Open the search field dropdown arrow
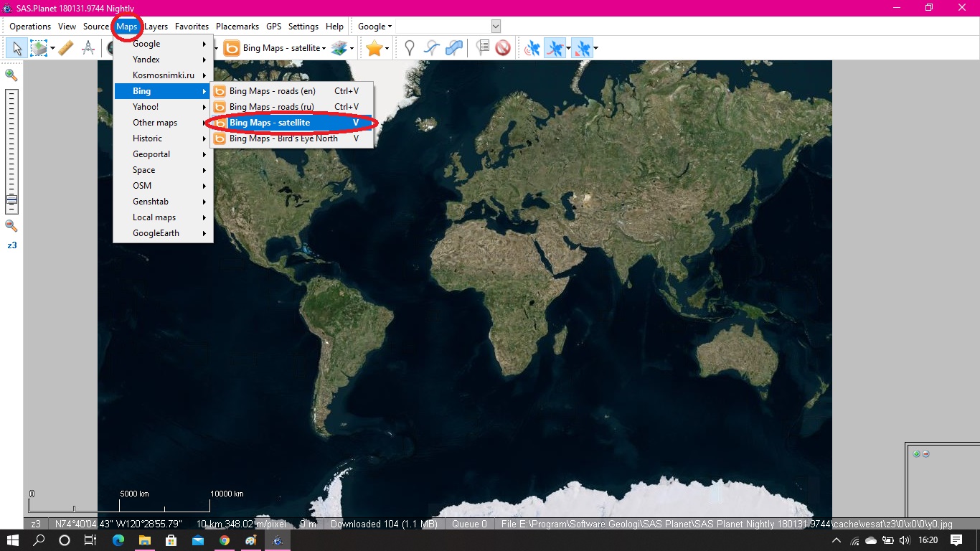The height and width of the screenshot is (551, 980). tap(496, 27)
